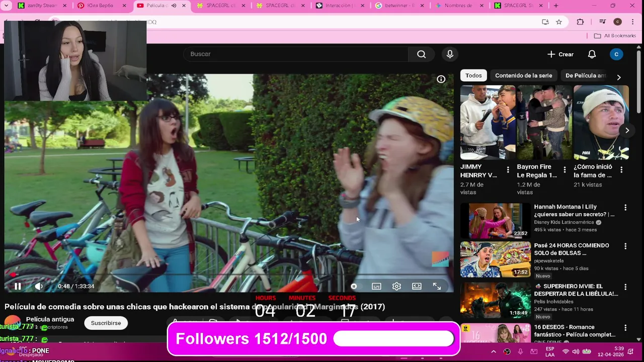Open Pasé 24 HORAS COMIENDO video thumbnail
The image size is (644, 362).
click(496, 259)
